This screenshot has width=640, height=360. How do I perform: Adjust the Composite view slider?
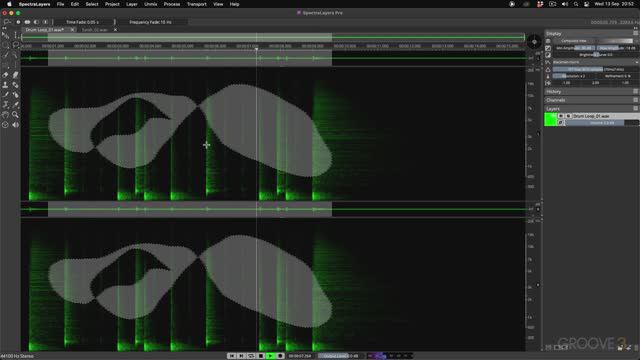pos(593,41)
